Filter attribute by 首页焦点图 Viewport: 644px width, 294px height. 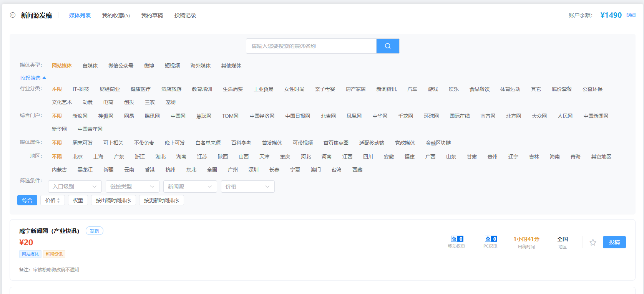click(x=336, y=143)
